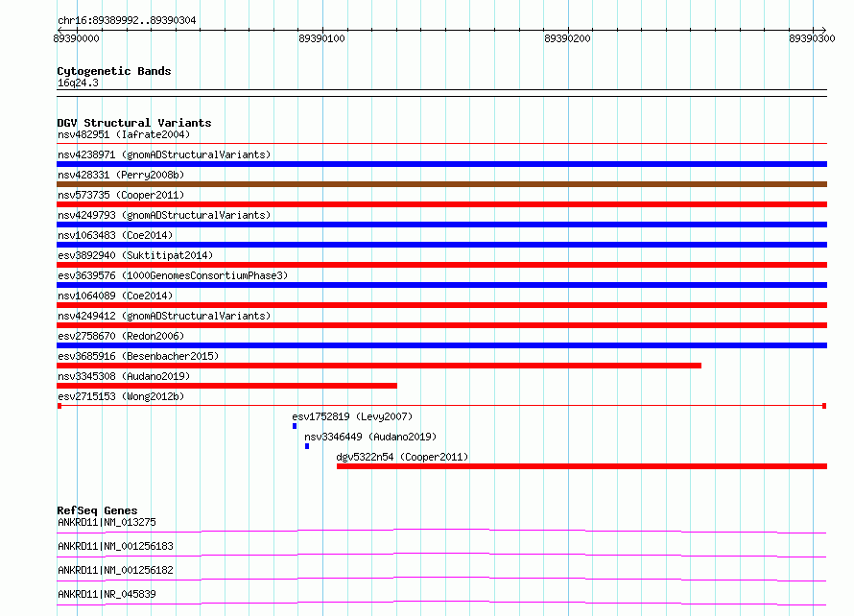The width and height of the screenshot is (854, 616).
Task: Open variant nsv3345308 (Audano2019) label
Action: click(124, 376)
